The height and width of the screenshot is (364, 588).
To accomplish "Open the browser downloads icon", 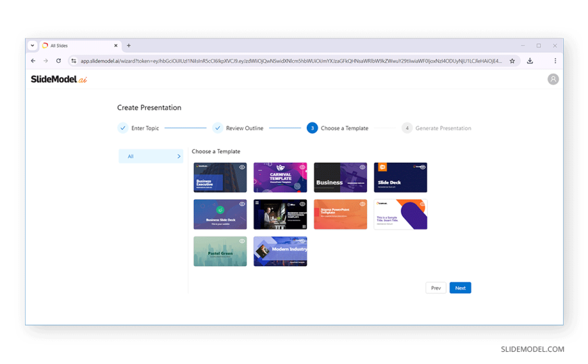I will [x=530, y=61].
